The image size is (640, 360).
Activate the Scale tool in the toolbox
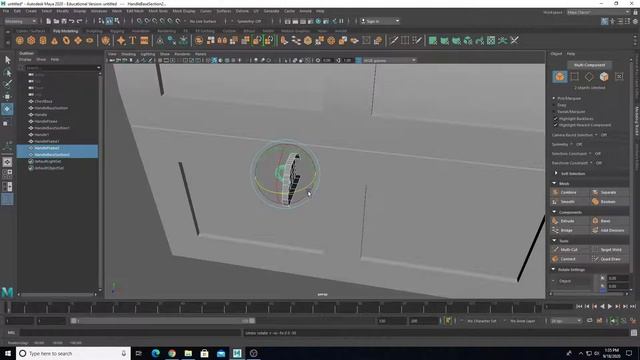(6, 123)
